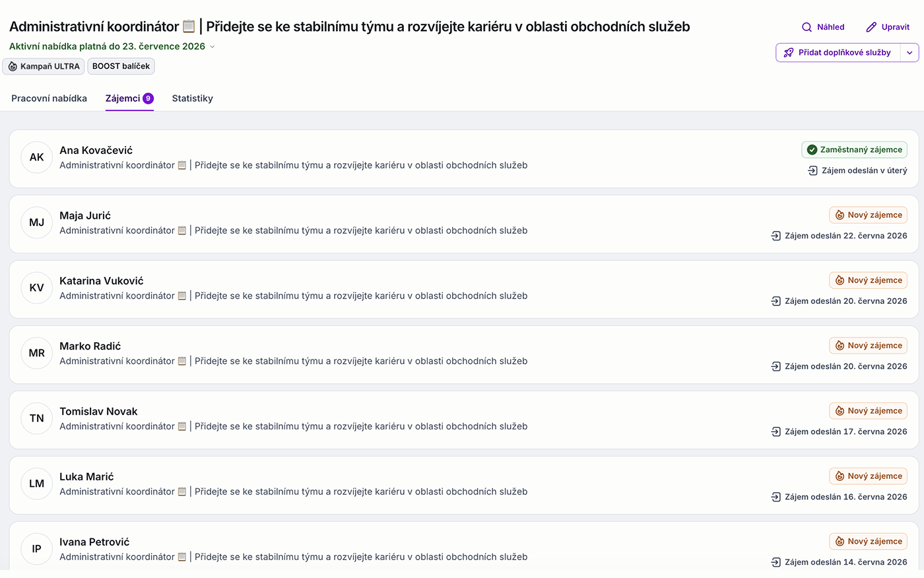Click the magnifier icon next to Náhled
This screenshot has width=924, height=578.
(x=807, y=27)
